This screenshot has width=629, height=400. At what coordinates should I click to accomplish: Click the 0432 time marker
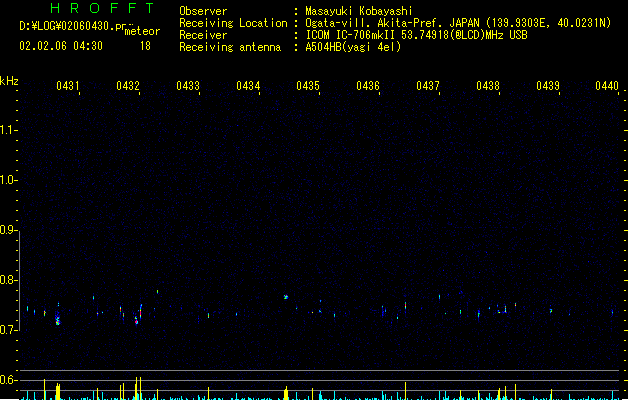point(128,86)
